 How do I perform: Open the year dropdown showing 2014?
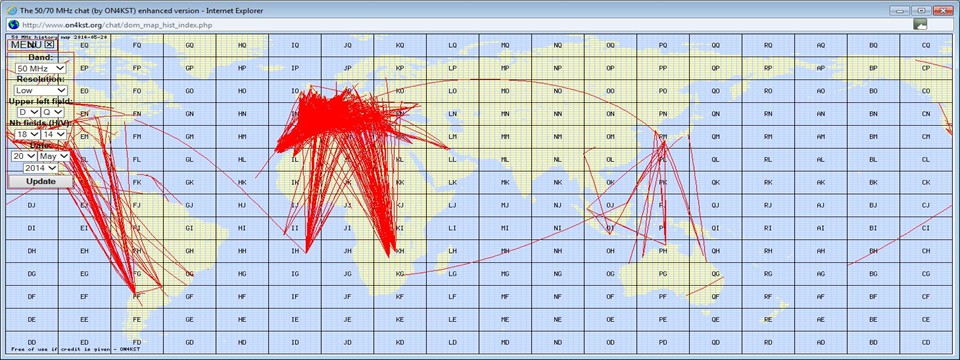pos(40,168)
